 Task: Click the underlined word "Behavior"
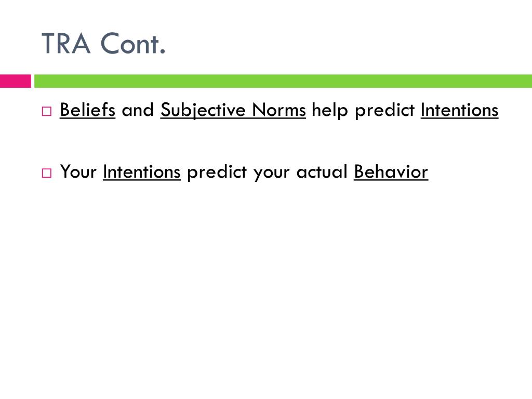[391, 171]
